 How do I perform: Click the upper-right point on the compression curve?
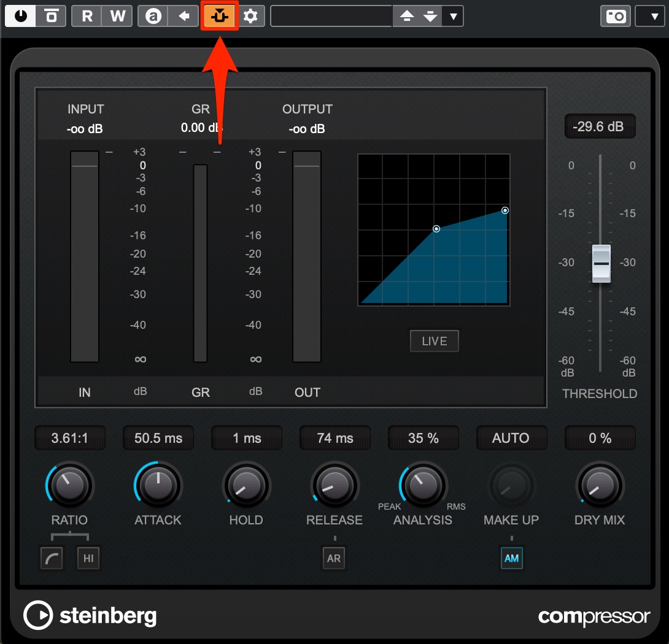(505, 210)
